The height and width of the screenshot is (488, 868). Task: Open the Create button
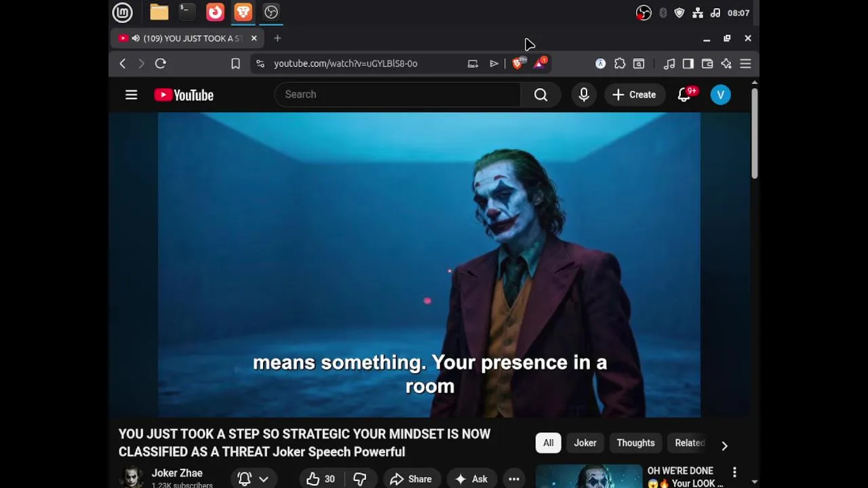point(634,95)
